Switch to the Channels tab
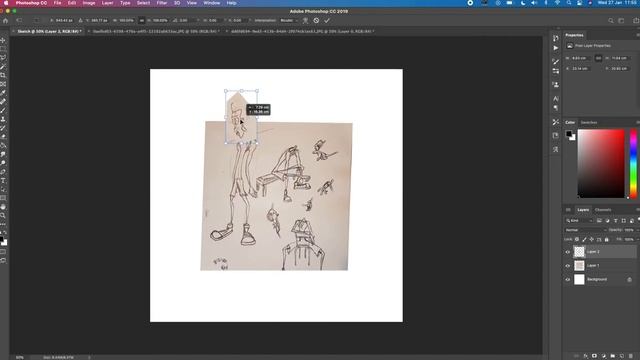The height and width of the screenshot is (360, 640). (603, 210)
